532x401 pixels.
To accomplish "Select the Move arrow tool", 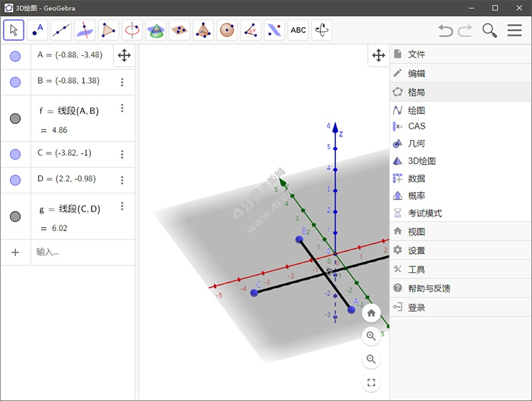I will (13, 30).
